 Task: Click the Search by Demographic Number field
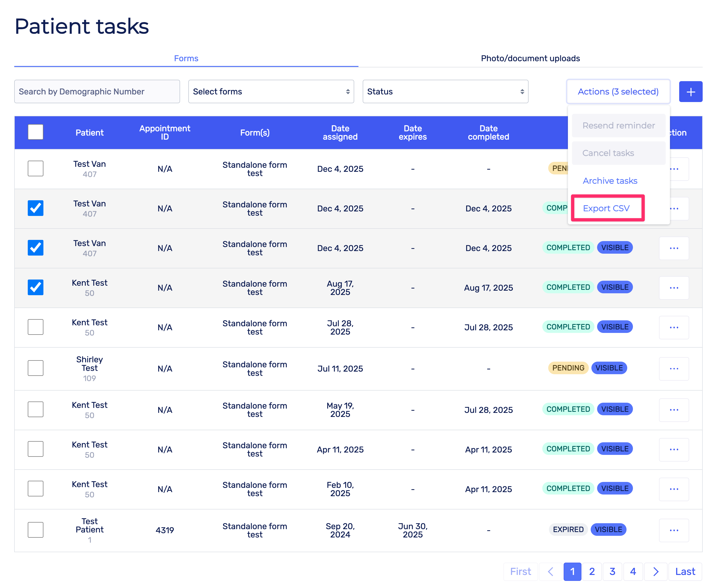(97, 91)
